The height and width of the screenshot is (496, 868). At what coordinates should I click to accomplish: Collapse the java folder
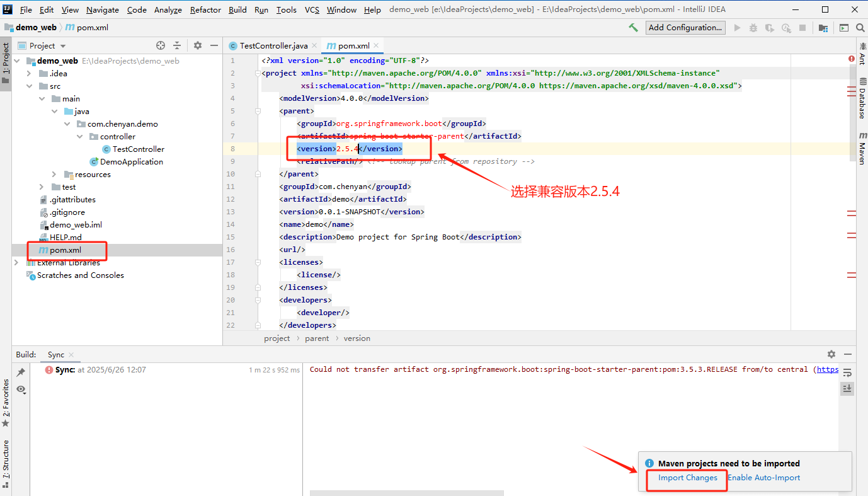pyautogui.click(x=54, y=112)
